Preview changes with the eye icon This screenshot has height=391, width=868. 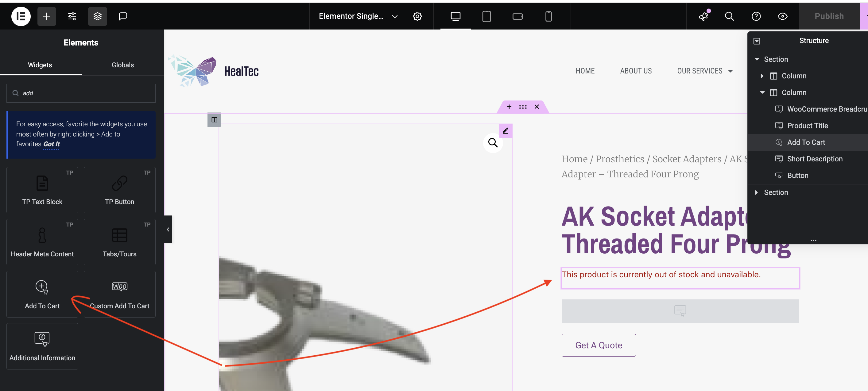click(x=782, y=16)
